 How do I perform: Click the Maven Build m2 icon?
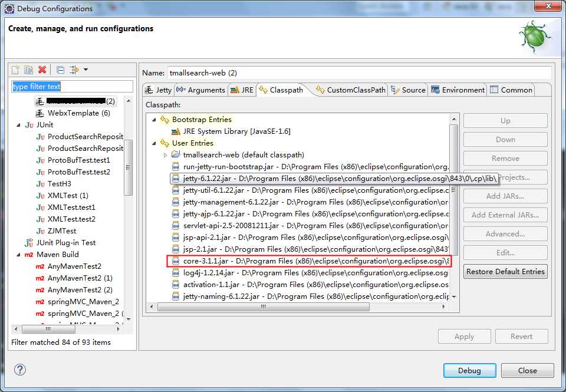(29, 255)
